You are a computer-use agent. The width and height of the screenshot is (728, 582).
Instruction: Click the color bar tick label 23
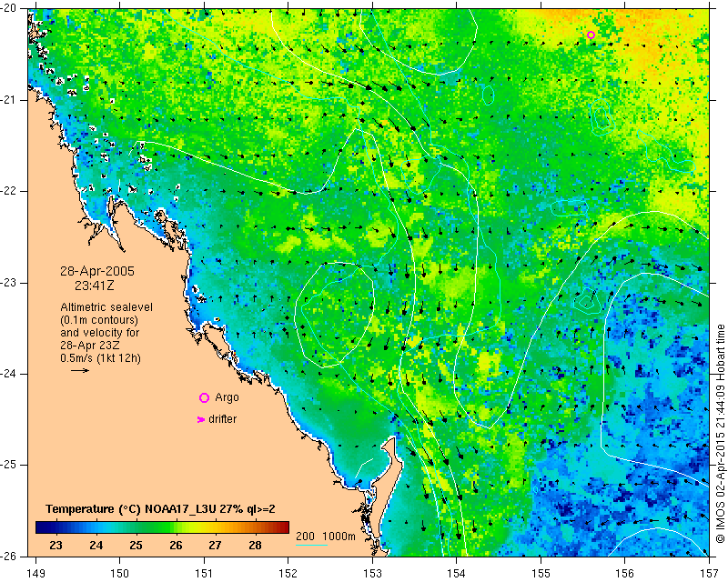(56, 546)
